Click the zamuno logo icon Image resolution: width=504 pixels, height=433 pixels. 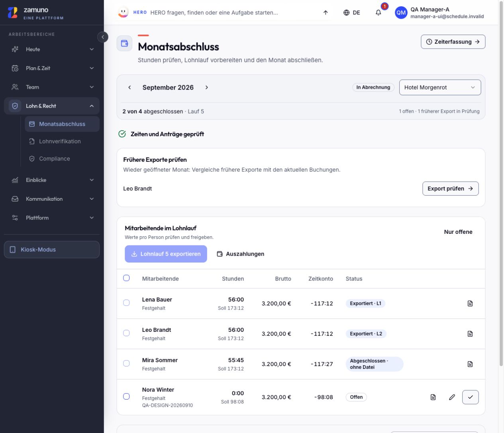click(13, 13)
